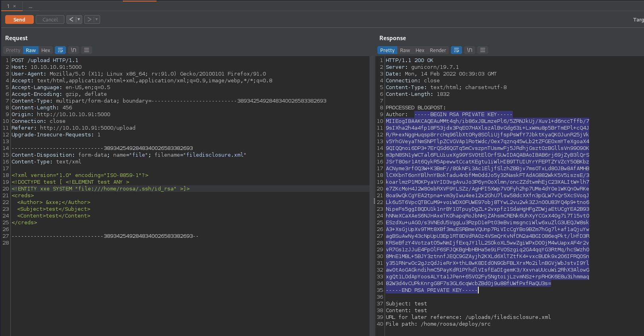Viewport: 644px width, 336px height.
Task: Click the Subject test element line
Action: (x=54, y=209)
